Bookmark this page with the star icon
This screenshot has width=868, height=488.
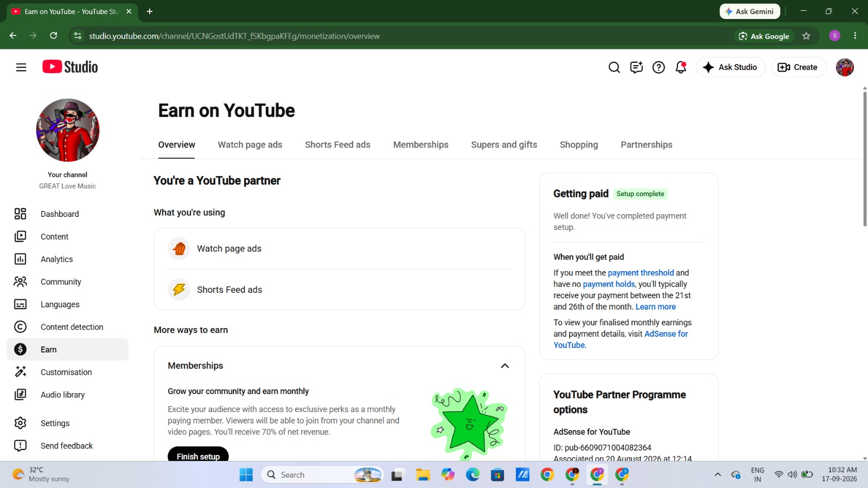click(806, 36)
